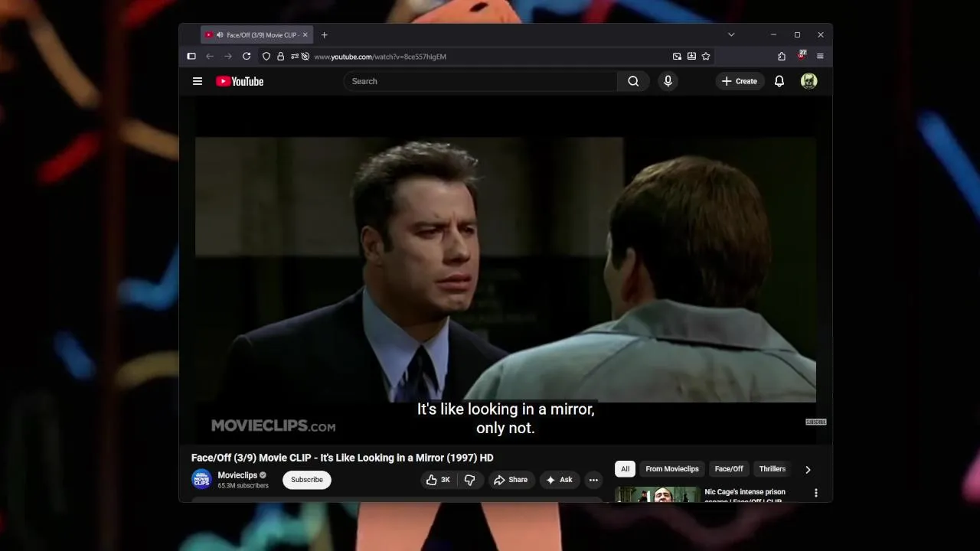Open the Nic Cage prison escape video thumbnail

point(658,495)
